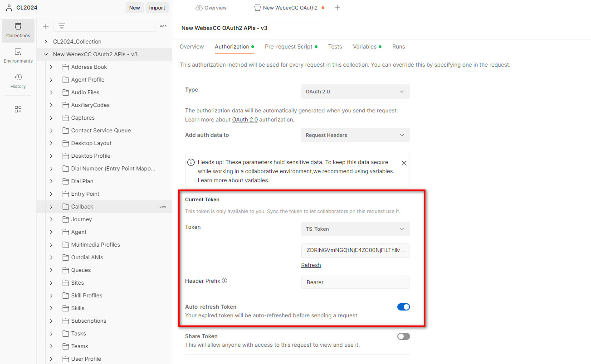Click the Header Prefix Bearer field
Viewport: 591px width, 364px height.
(x=355, y=282)
